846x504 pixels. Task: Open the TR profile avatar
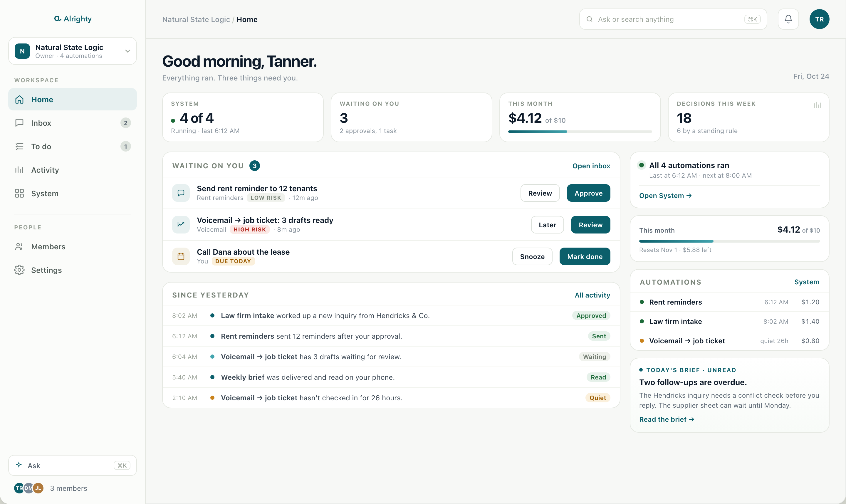[x=819, y=19]
